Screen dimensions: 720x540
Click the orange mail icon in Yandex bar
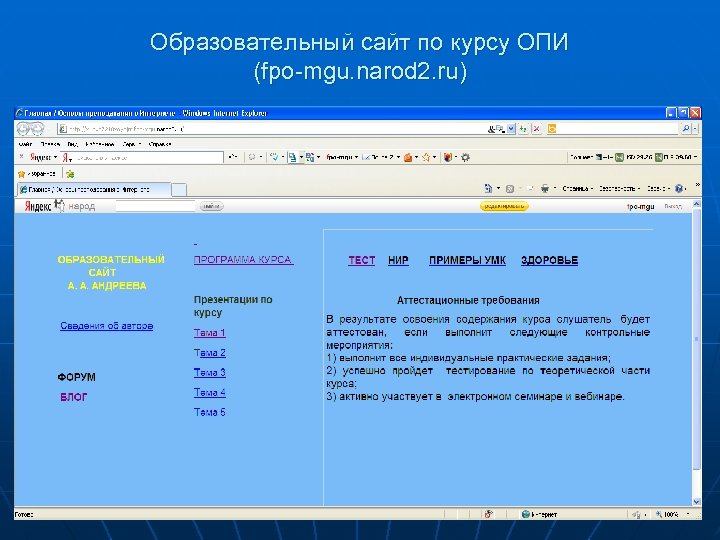click(x=408, y=158)
